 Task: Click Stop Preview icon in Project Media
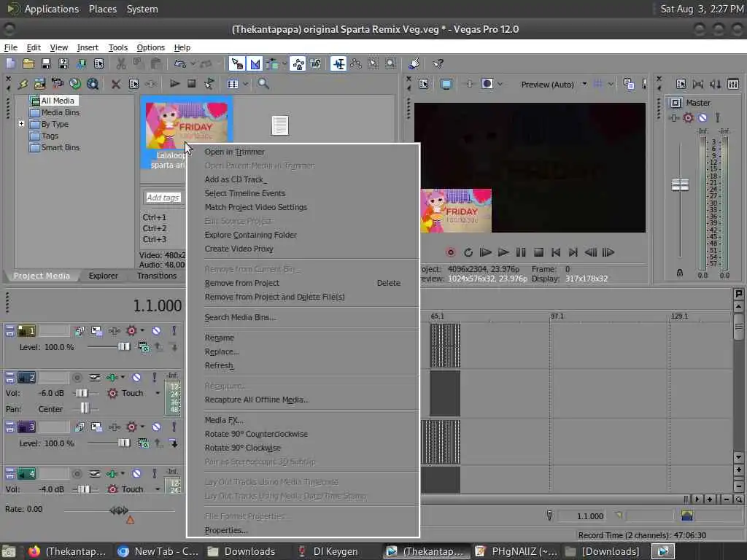[x=192, y=84]
